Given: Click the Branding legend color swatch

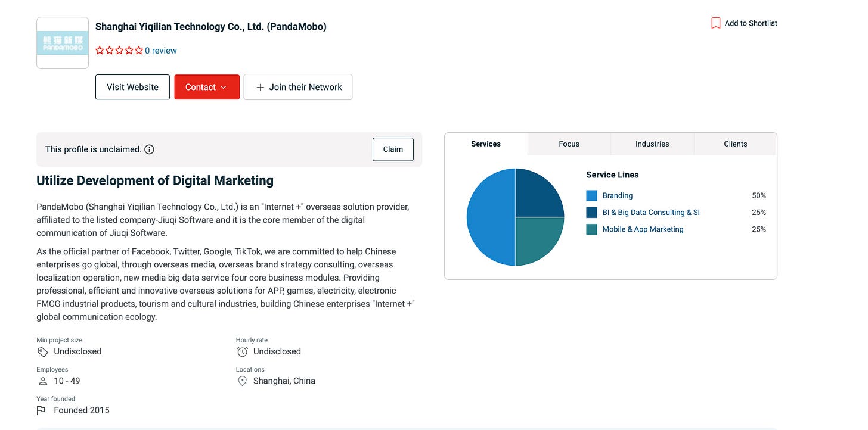Looking at the screenshot, I should coord(592,195).
